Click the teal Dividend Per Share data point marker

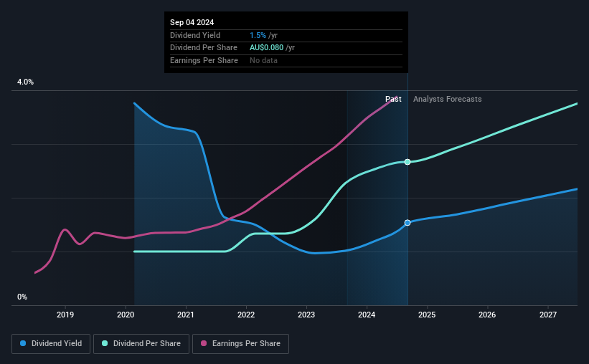tap(407, 162)
